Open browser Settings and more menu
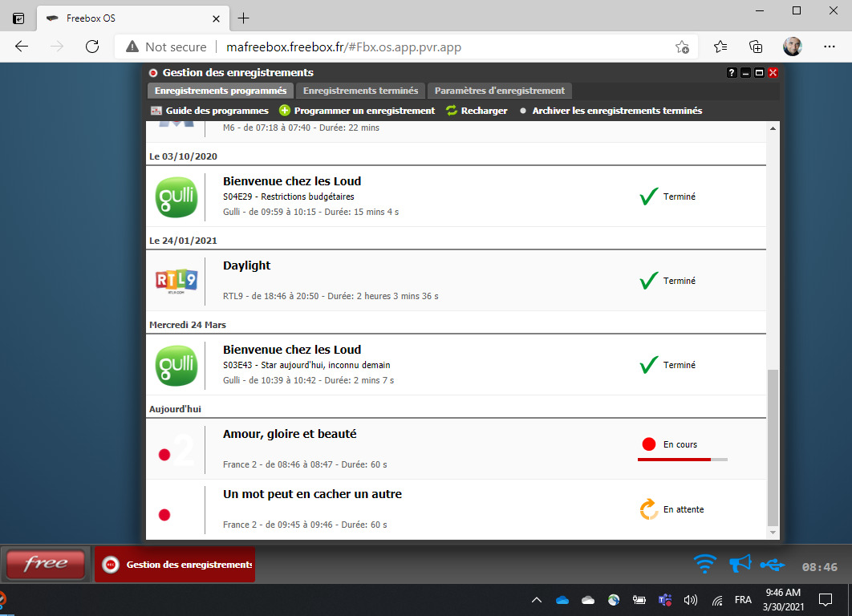852x616 pixels. coord(830,47)
